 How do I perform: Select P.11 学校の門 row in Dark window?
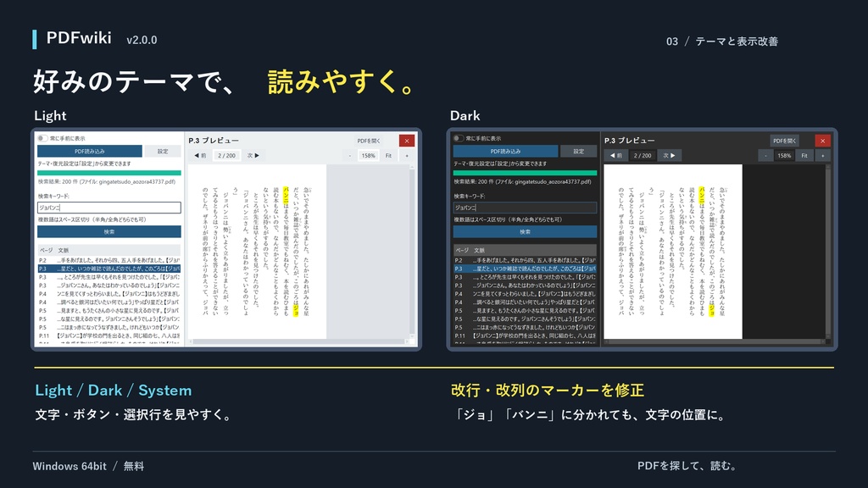tap(525, 335)
